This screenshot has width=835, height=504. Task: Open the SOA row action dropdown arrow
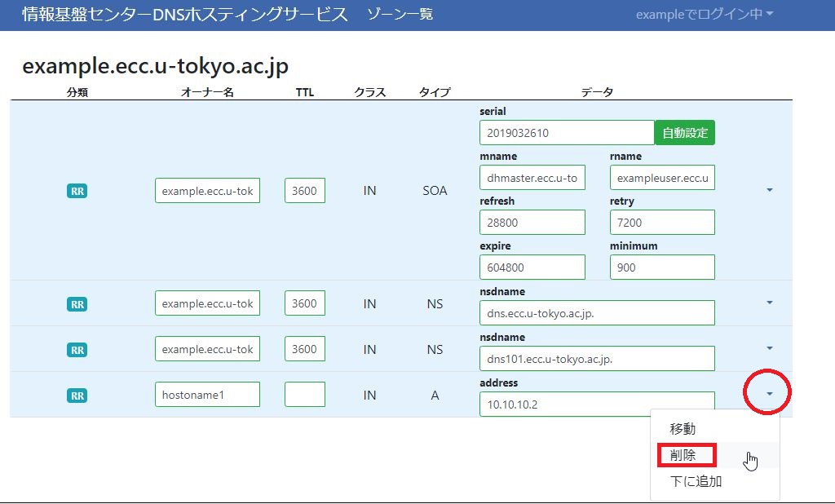[x=770, y=190]
